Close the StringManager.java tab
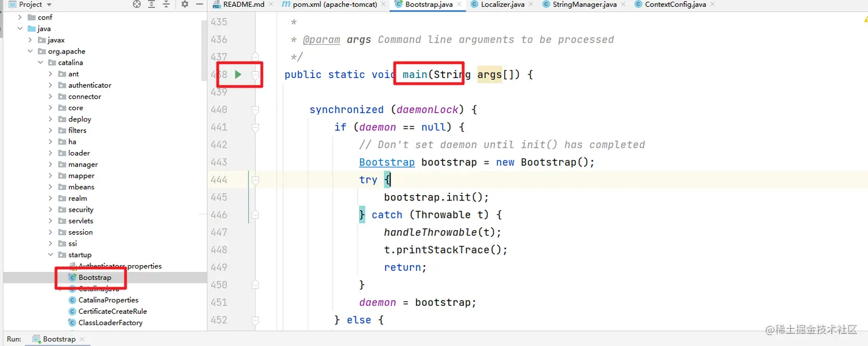This screenshot has width=868, height=346. click(623, 4)
